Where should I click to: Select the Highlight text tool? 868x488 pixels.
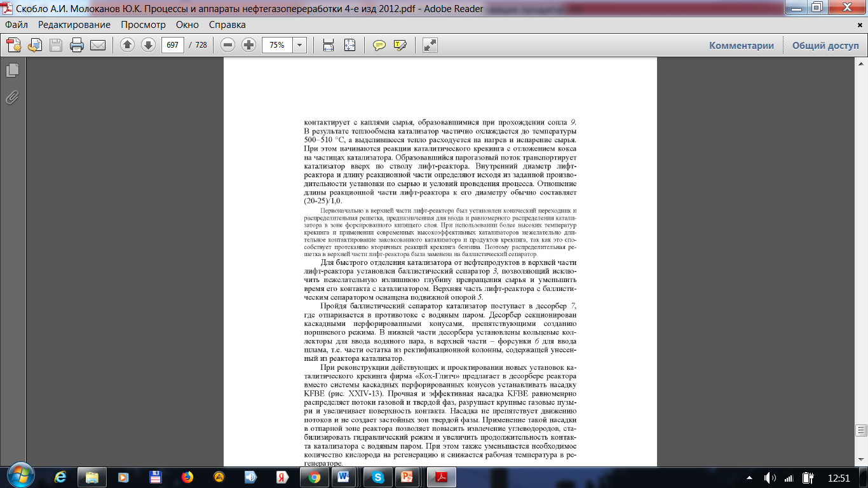point(400,45)
